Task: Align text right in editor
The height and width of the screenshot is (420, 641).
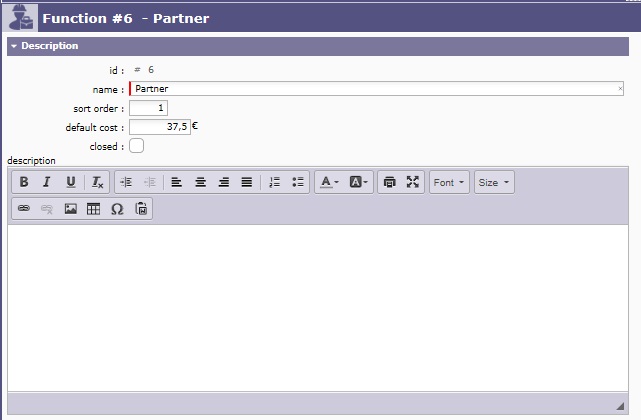Action: coord(224,182)
